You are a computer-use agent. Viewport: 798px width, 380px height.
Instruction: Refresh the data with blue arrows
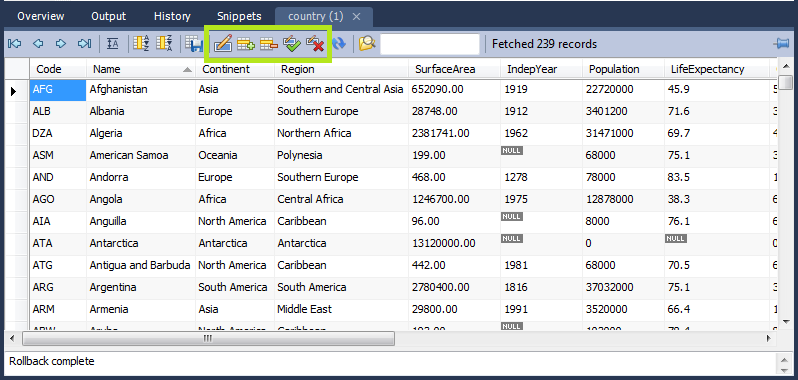pyautogui.click(x=339, y=44)
